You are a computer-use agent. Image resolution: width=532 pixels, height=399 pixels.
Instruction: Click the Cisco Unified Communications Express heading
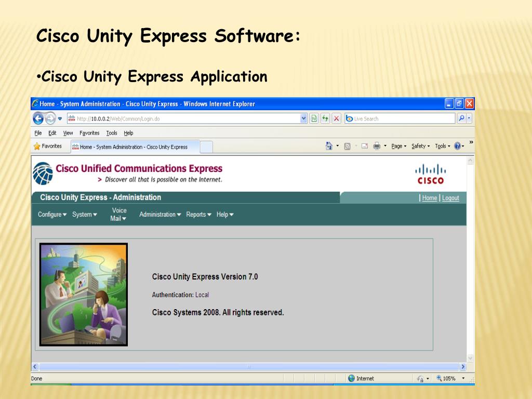pyautogui.click(x=139, y=169)
